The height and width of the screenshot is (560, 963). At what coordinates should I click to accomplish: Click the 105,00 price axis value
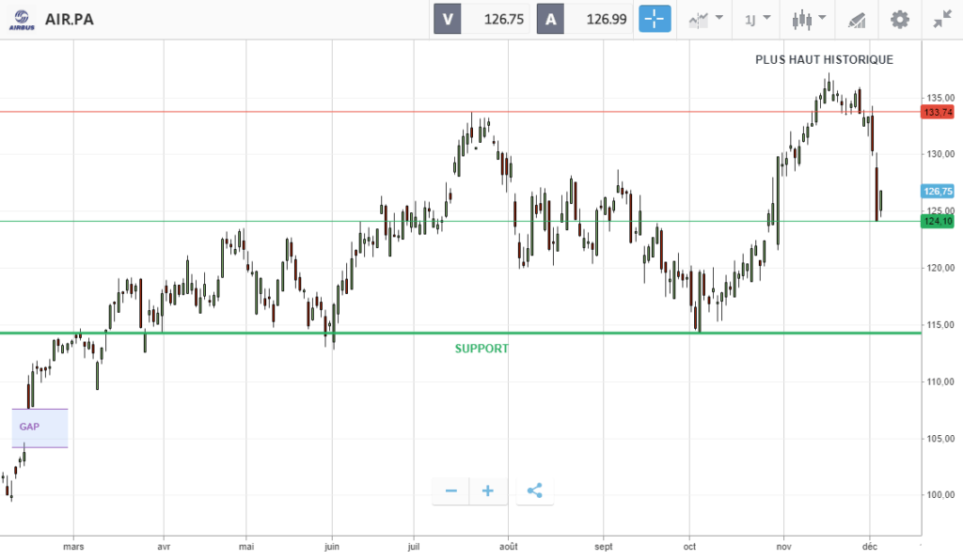[940, 439]
